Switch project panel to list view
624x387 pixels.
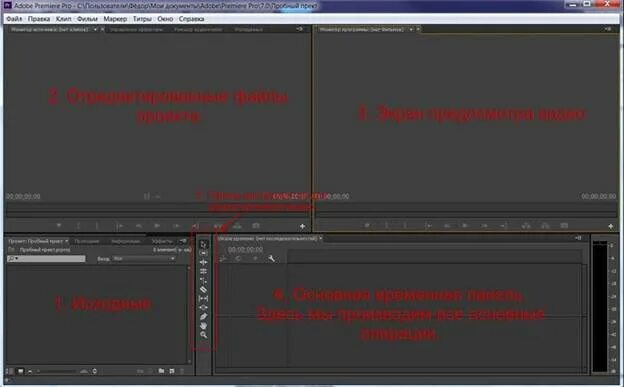[x=10, y=371]
